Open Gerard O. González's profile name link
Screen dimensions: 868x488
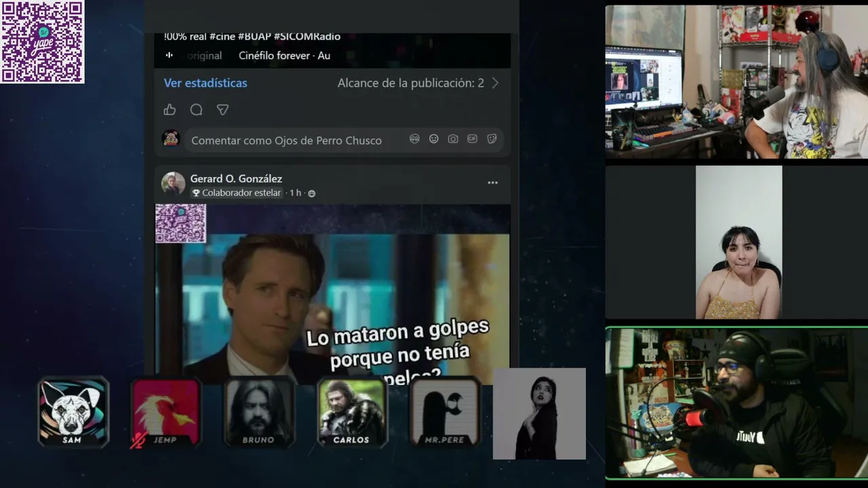click(236, 179)
